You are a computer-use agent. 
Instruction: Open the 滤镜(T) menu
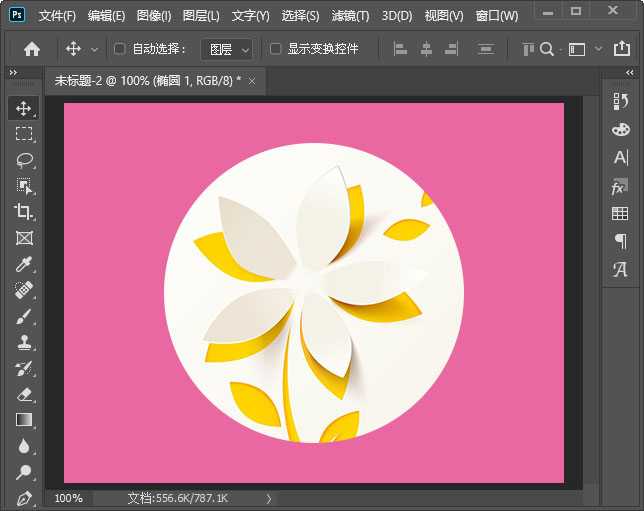[x=348, y=16]
